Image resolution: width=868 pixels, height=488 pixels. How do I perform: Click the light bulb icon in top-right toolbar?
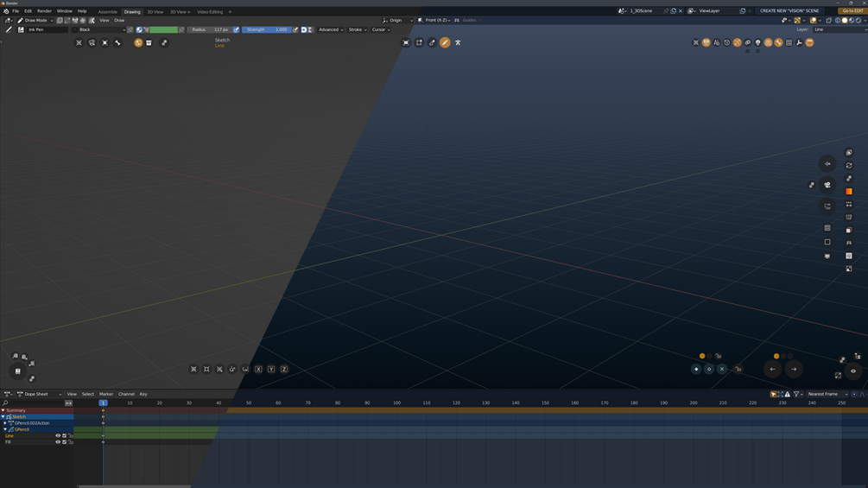coord(757,42)
